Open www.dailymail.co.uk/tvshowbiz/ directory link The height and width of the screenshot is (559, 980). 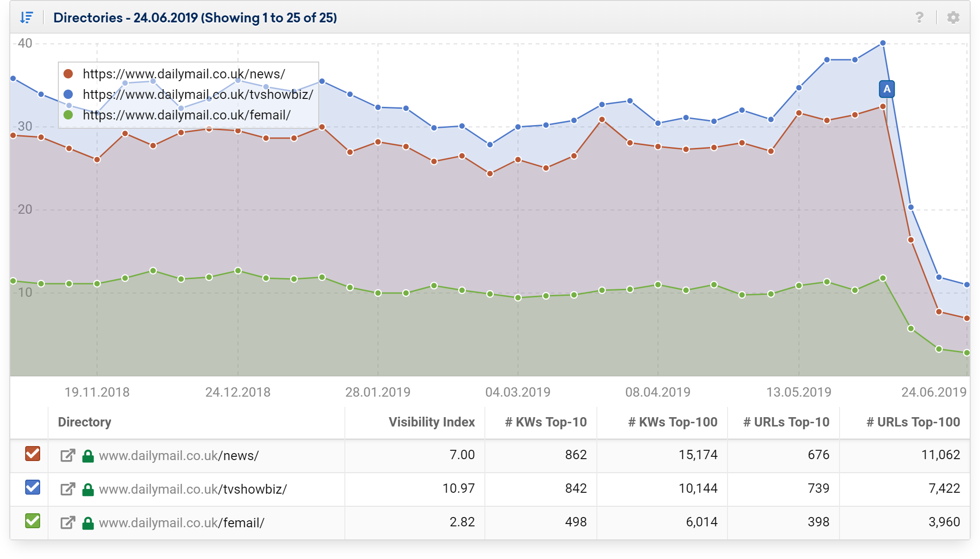click(193, 489)
